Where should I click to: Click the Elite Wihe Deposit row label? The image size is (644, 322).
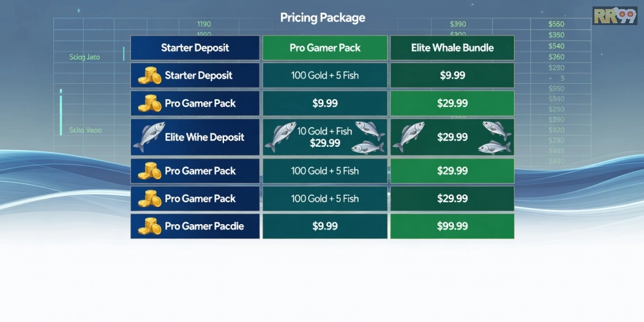pyautogui.click(x=205, y=137)
